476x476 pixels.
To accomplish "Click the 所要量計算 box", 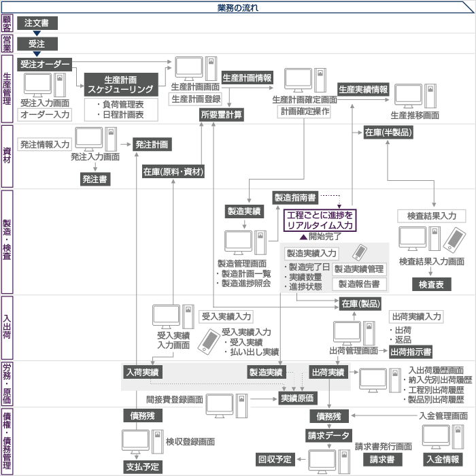I will (x=222, y=115).
